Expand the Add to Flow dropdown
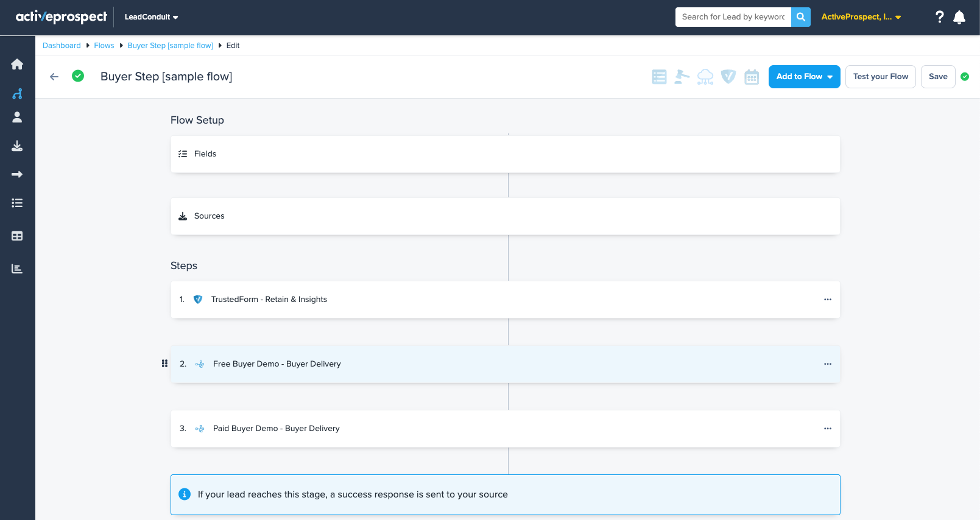 click(804, 77)
